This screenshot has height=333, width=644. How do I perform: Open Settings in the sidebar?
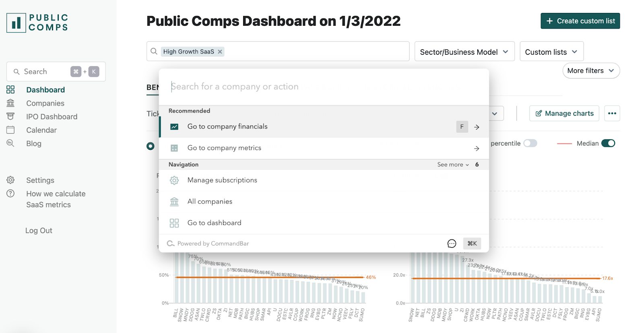pyautogui.click(x=40, y=180)
